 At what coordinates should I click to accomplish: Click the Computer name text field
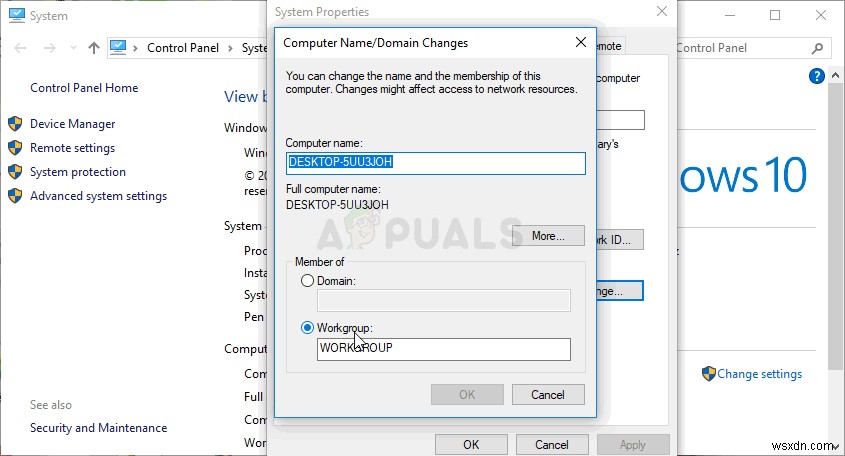pyautogui.click(x=435, y=163)
